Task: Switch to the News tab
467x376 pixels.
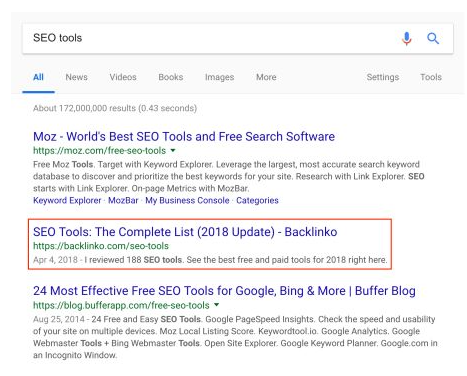Action: pos(76,77)
